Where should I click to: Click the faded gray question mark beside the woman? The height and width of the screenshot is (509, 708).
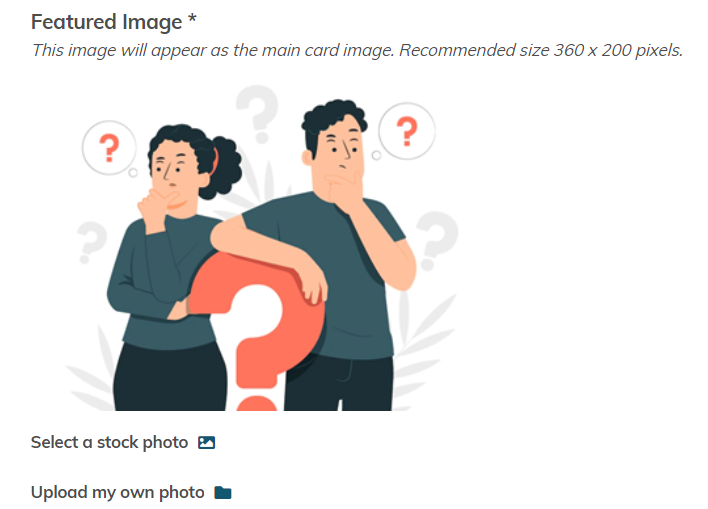[x=91, y=242]
